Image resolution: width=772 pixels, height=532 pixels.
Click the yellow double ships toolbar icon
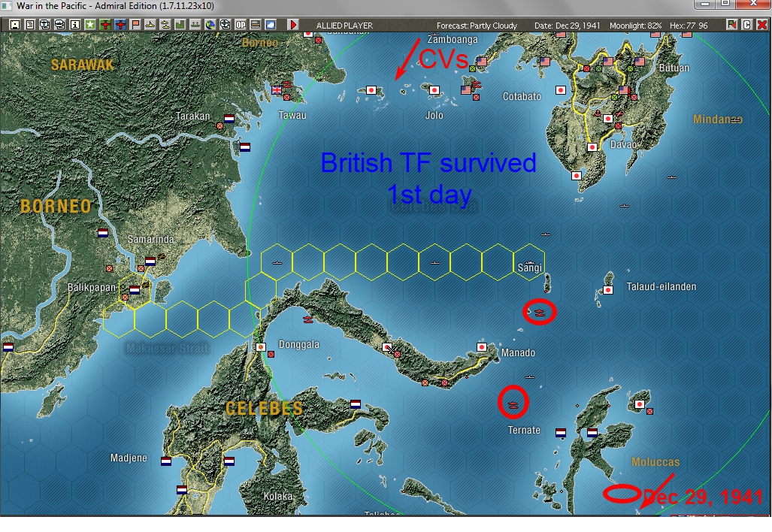tap(165, 25)
